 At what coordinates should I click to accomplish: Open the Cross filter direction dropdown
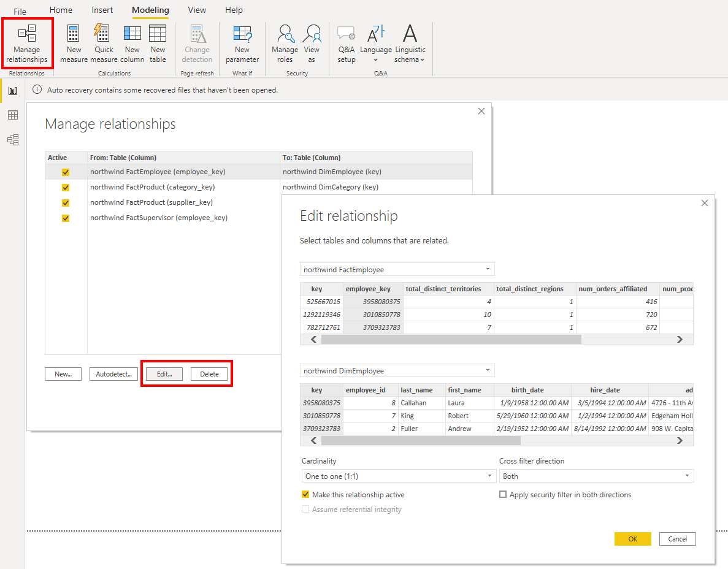pos(596,476)
